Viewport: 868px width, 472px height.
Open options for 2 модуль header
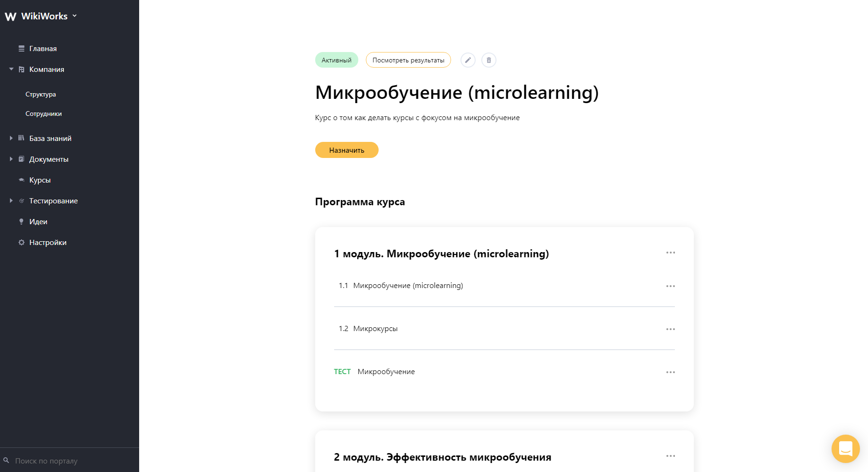point(671,456)
